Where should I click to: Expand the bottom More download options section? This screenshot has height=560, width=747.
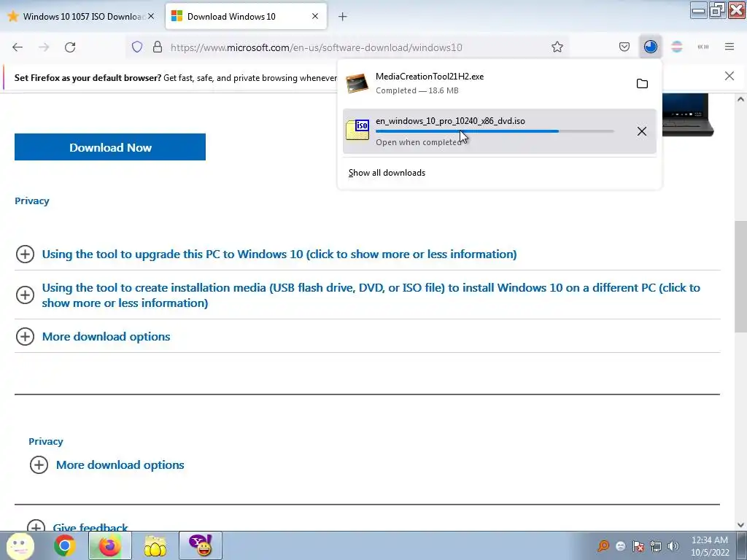click(x=120, y=464)
